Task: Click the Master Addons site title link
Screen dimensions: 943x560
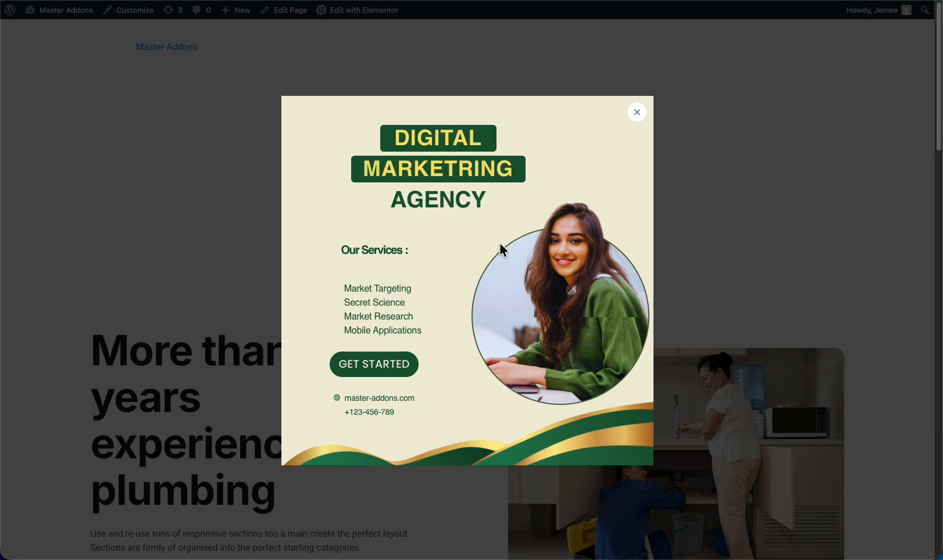Action: [x=166, y=46]
